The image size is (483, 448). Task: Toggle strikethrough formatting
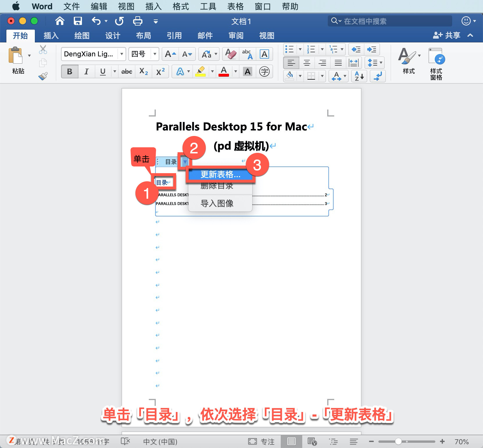(x=127, y=71)
